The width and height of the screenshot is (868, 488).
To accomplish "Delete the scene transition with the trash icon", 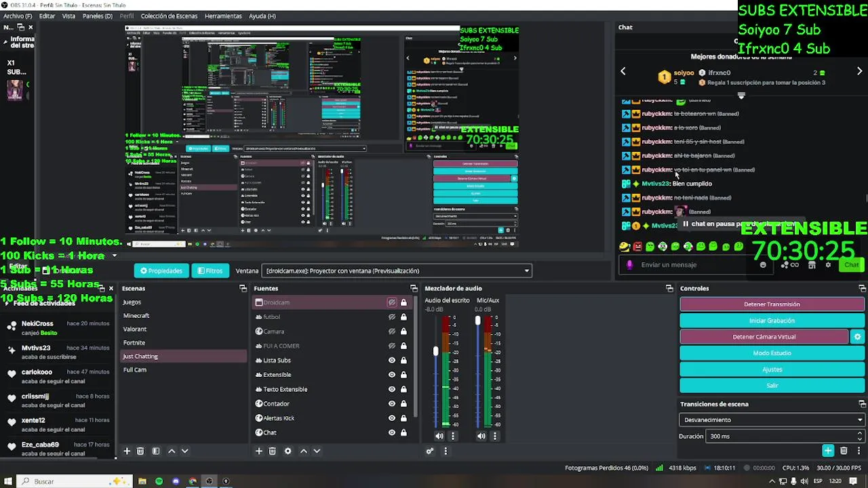I will pyautogui.click(x=844, y=451).
